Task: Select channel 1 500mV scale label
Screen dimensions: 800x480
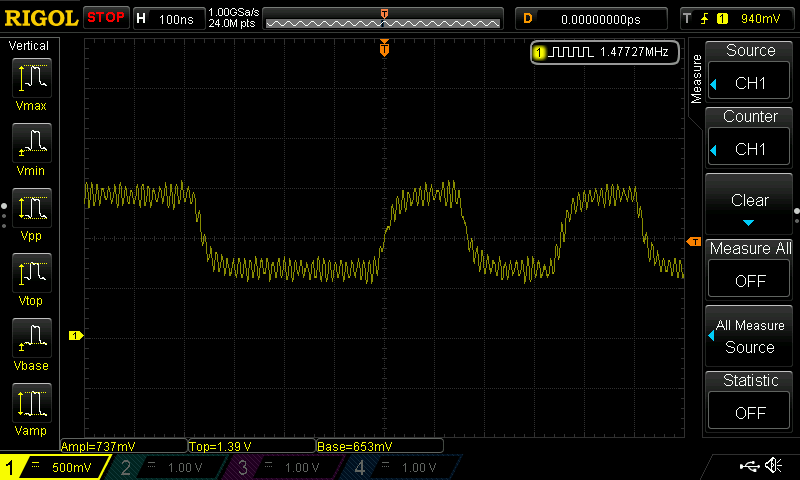Action: (x=71, y=467)
